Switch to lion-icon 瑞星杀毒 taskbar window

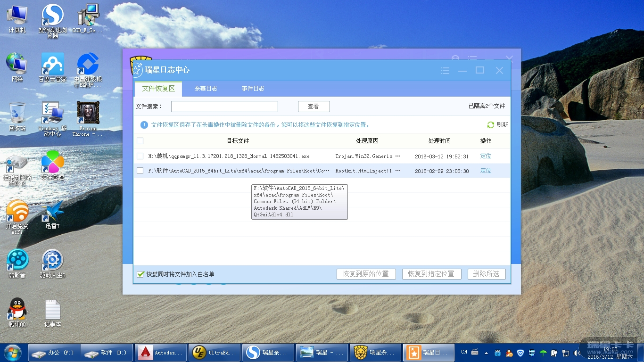[376, 353]
